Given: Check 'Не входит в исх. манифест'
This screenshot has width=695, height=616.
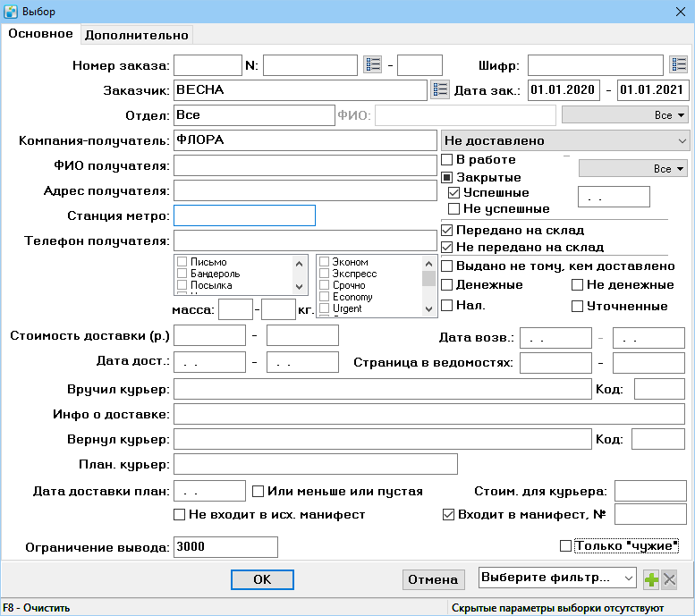Looking at the screenshot, I should pyautogui.click(x=179, y=515).
